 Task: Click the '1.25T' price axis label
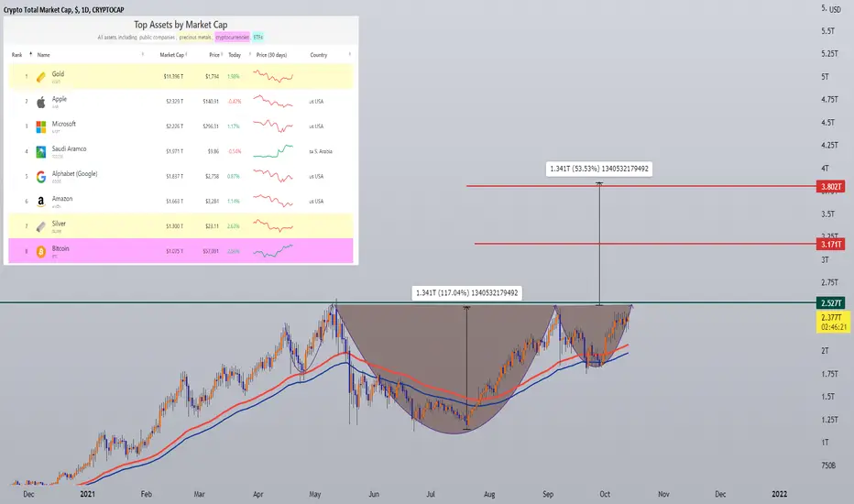829,420
